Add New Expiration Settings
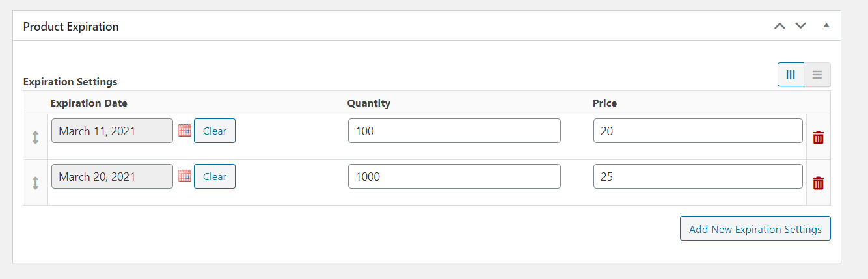 pyautogui.click(x=755, y=229)
